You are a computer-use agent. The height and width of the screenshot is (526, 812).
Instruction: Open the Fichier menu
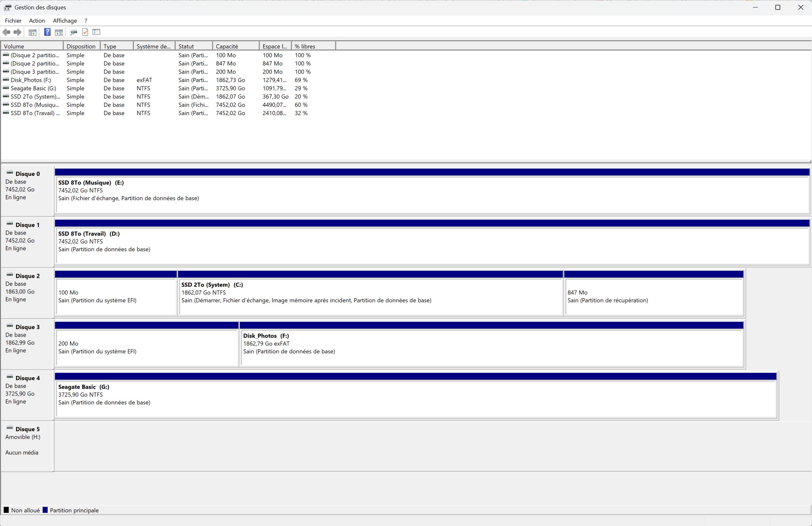13,21
